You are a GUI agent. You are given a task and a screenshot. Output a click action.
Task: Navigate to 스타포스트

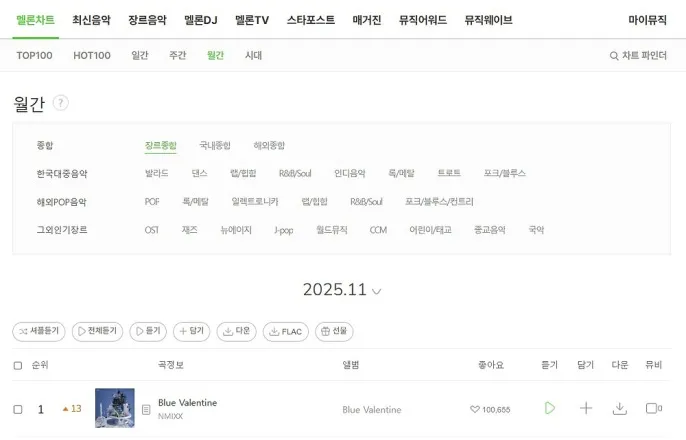311,20
